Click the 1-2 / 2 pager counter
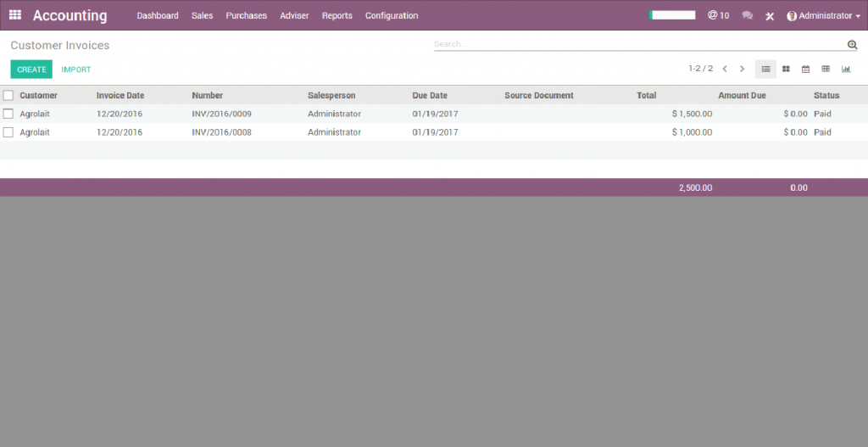Viewport: 868px width, 447px height. pyautogui.click(x=701, y=69)
